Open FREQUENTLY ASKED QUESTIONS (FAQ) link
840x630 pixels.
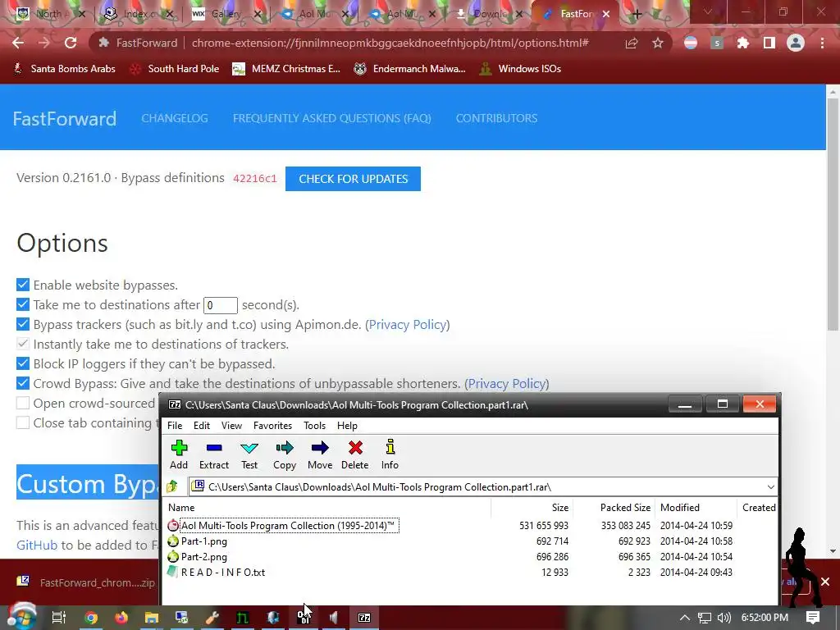331,118
